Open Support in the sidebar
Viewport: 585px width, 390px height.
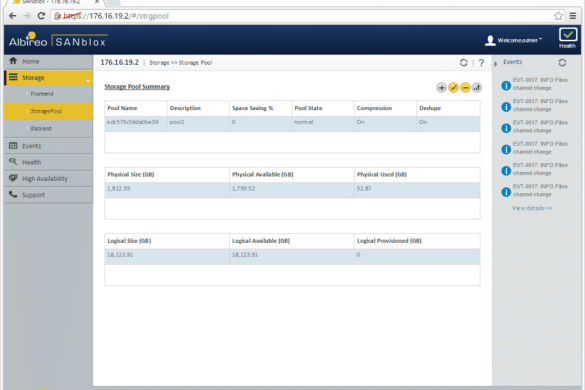coord(48,195)
